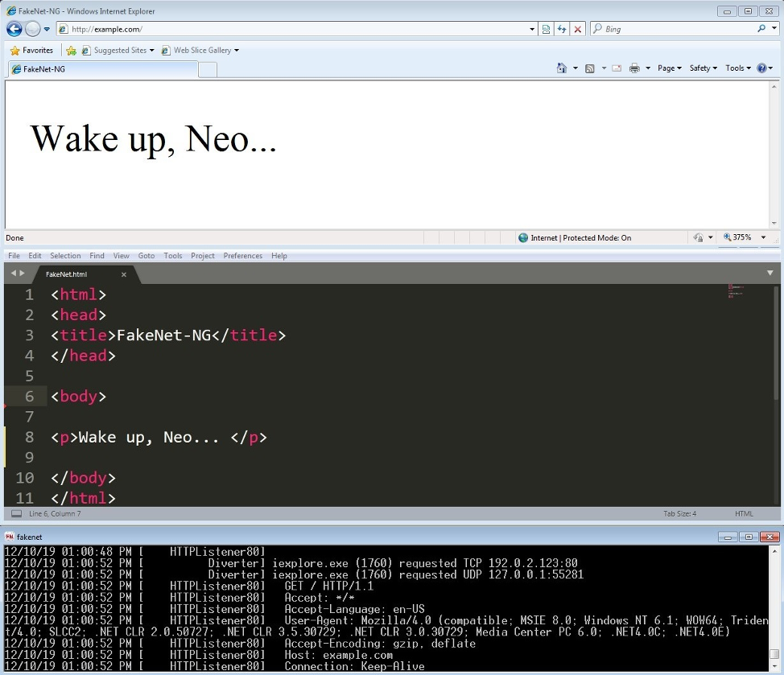Expand the Print options dropdown arrow
784x675 pixels.
point(647,68)
